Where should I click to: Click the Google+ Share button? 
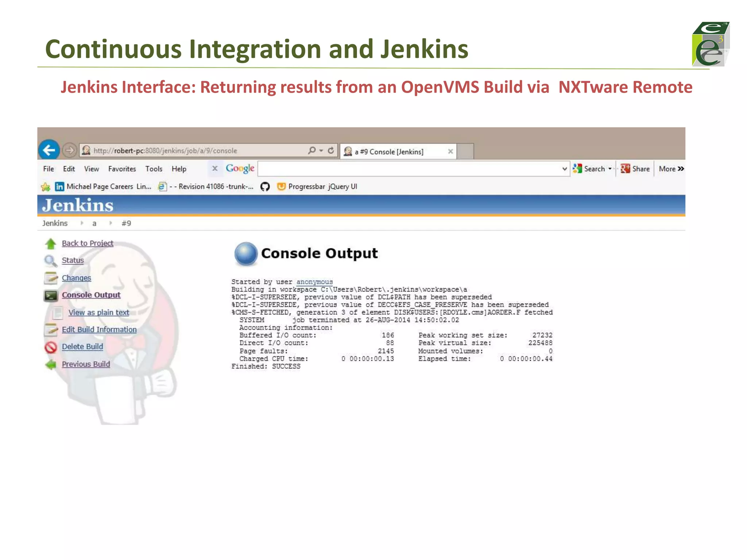coord(635,168)
